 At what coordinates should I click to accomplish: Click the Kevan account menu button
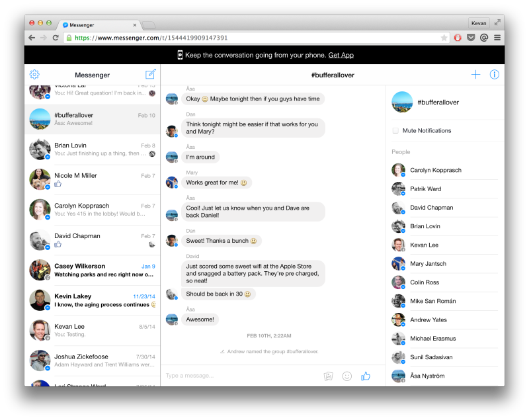[x=479, y=22]
